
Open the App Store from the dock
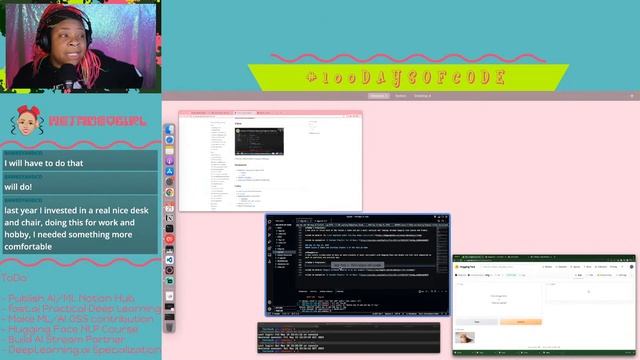click(x=169, y=171)
